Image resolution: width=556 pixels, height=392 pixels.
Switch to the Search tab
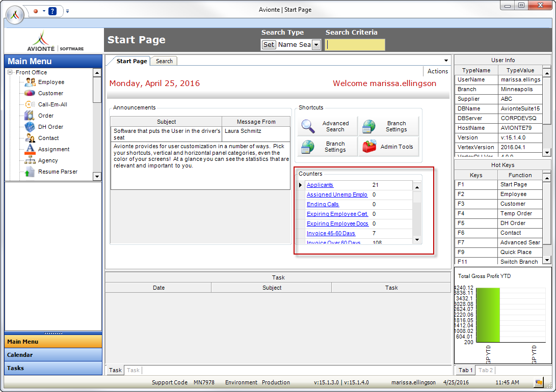coord(164,60)
